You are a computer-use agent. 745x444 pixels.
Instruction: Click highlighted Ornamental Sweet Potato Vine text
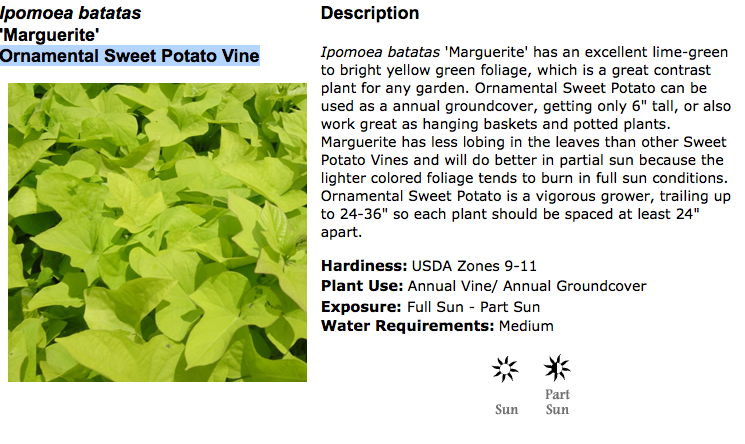[x=130, y=56]
